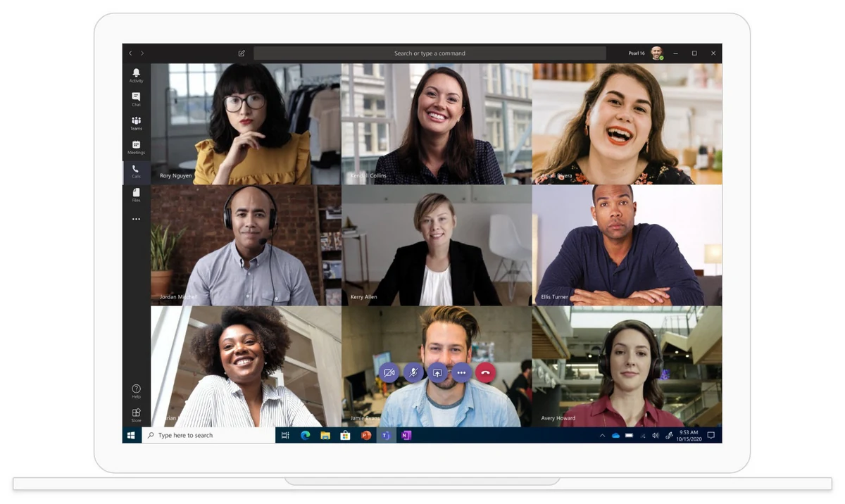Click the back navigation arrow
Screen dimensions: 845x504
tap(130, 53)
